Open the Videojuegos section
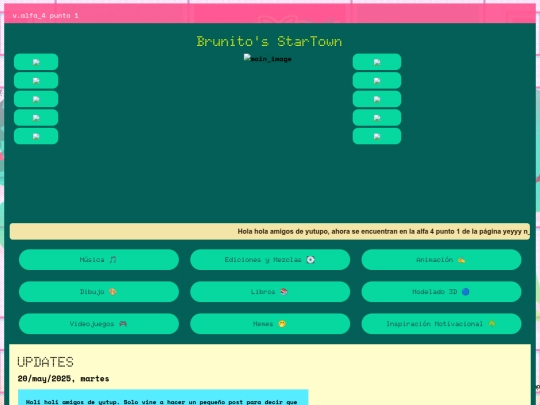Image resolution: width=540 pixels, height=405 pixels. pos(99,324)
